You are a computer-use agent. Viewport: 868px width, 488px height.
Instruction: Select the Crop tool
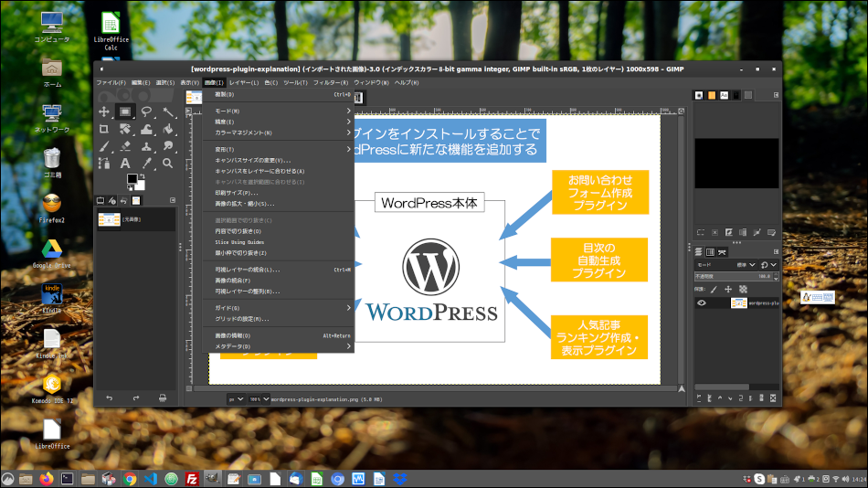[x=103, y=129]
